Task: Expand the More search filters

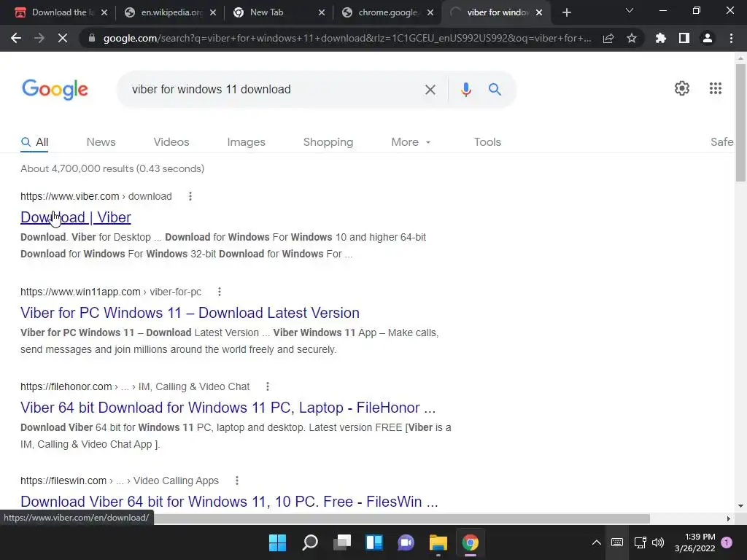Action: pyautogui.click(x=411, y=142)
